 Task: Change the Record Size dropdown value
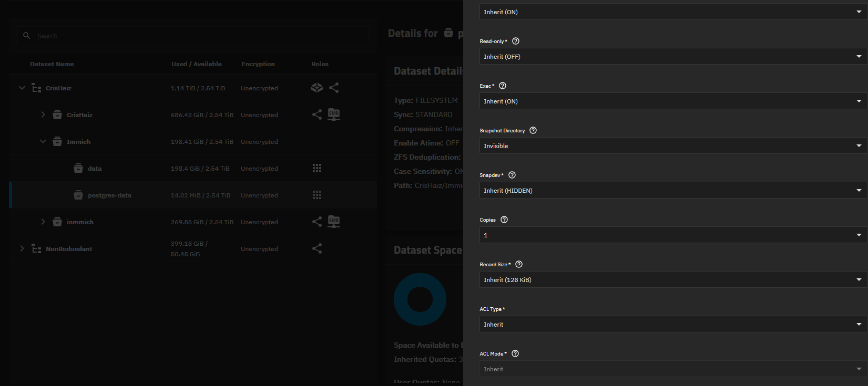coord(673,280)
